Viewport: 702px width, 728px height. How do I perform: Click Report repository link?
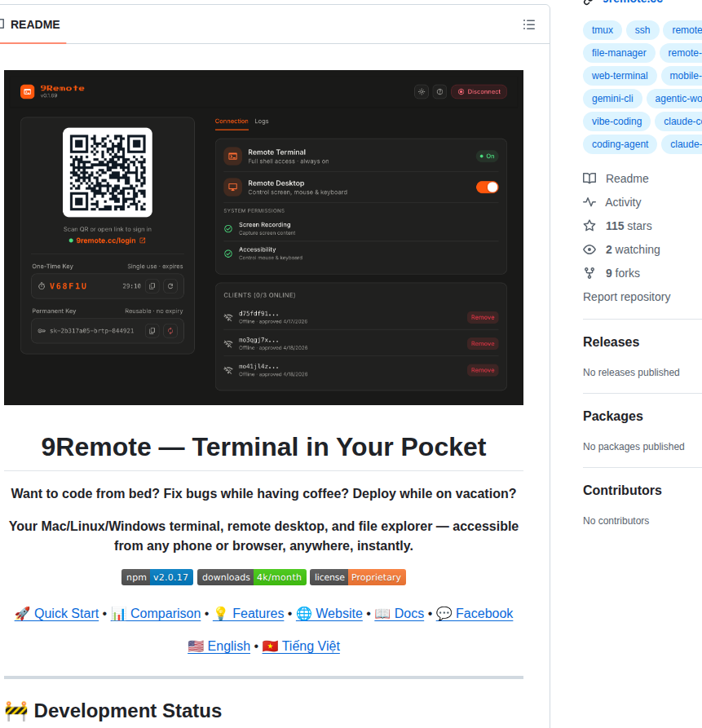click(x=626, y=297)
